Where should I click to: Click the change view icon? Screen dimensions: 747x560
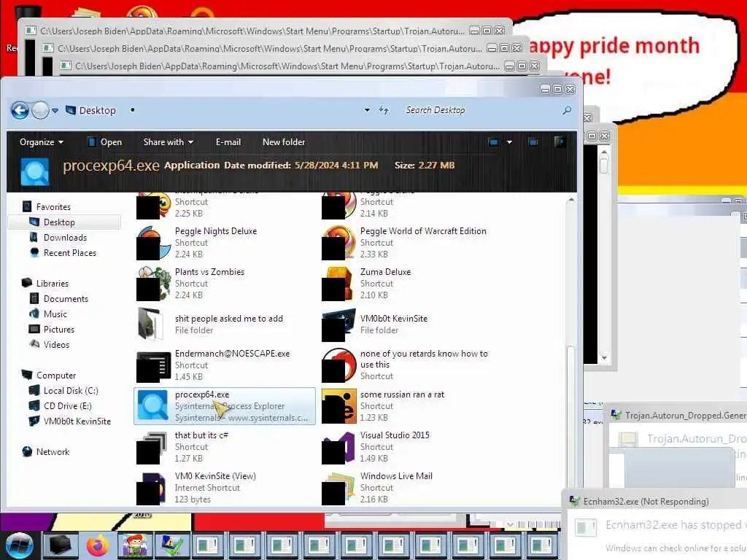[x=494, y=142]
